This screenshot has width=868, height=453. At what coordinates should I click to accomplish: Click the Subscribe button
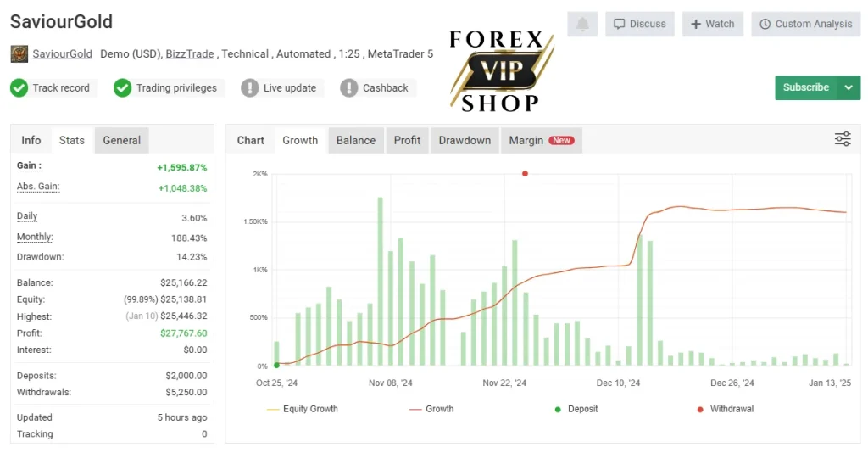point(806,87)
